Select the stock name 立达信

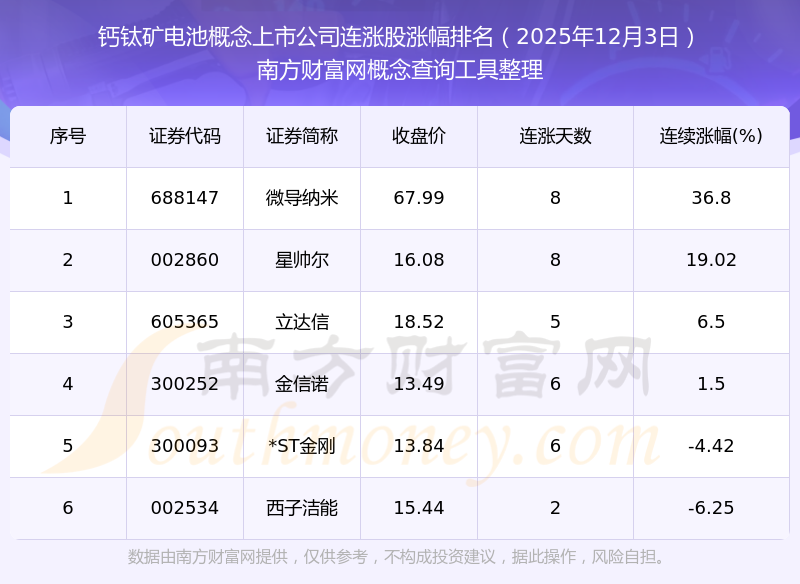[x=302, y=322]
